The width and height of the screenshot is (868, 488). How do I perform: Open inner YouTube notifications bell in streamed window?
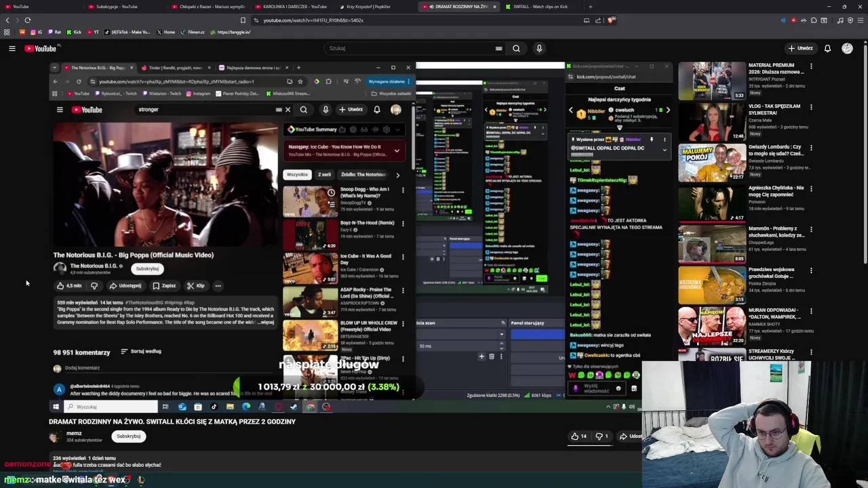click(377, 109)
